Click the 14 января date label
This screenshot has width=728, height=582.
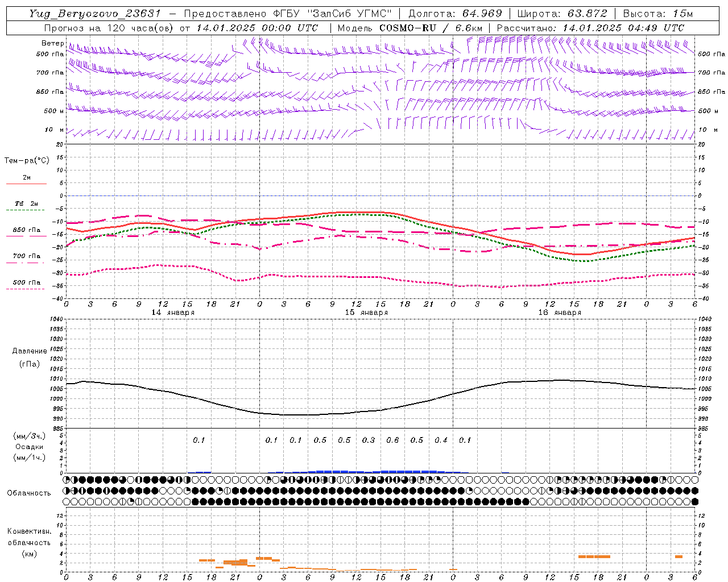173,313
